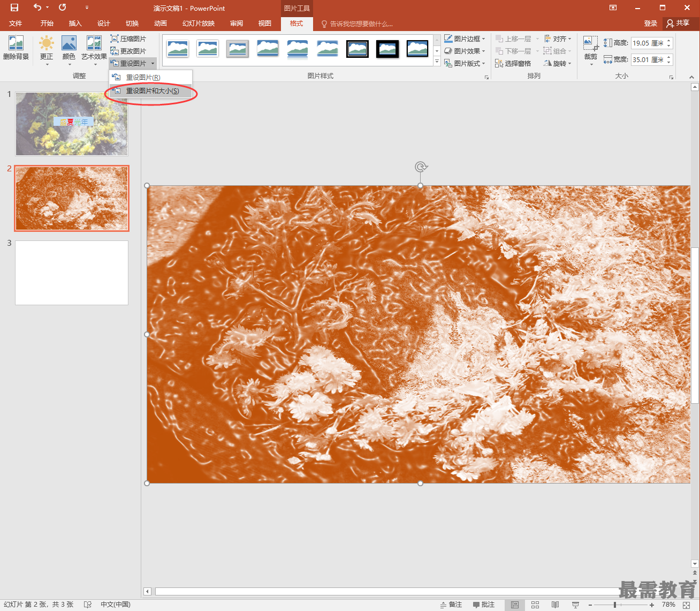
Task: Collapse the ribbon with the caret arrow
Action: pyautogui.click(x=690, y=78)
